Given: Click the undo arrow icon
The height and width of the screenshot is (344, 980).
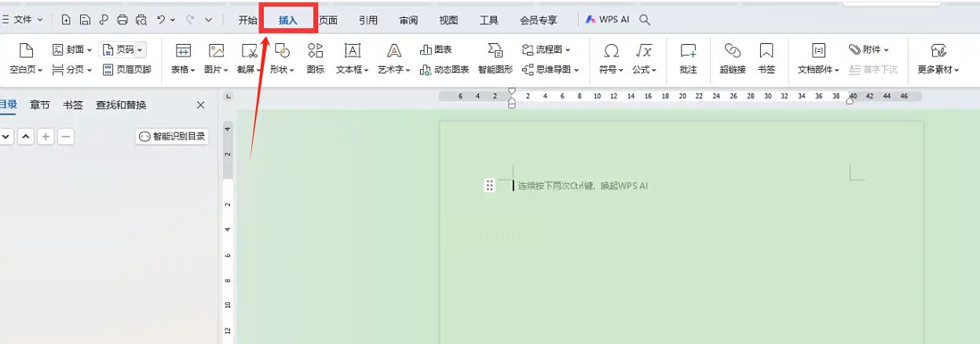Looking at the screenshot, I should coord(161,20).
